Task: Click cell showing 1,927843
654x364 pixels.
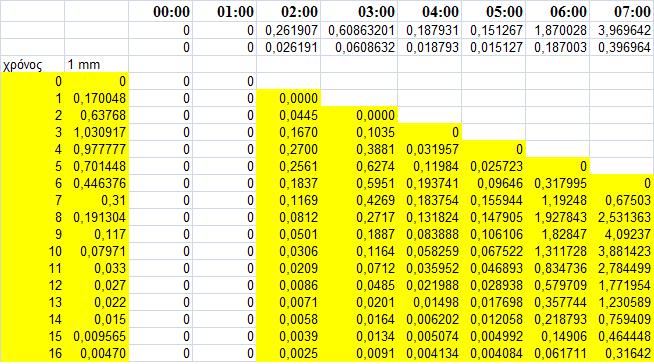Action: coord(558,217)
